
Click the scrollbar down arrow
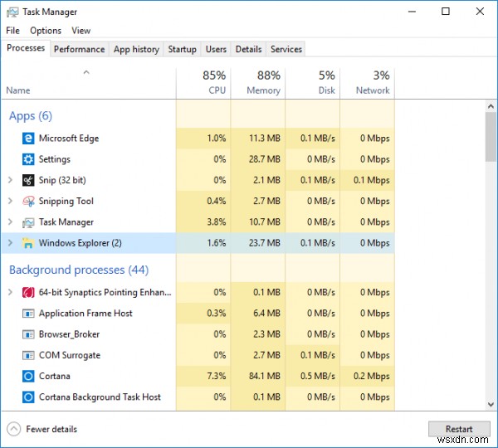491,405
